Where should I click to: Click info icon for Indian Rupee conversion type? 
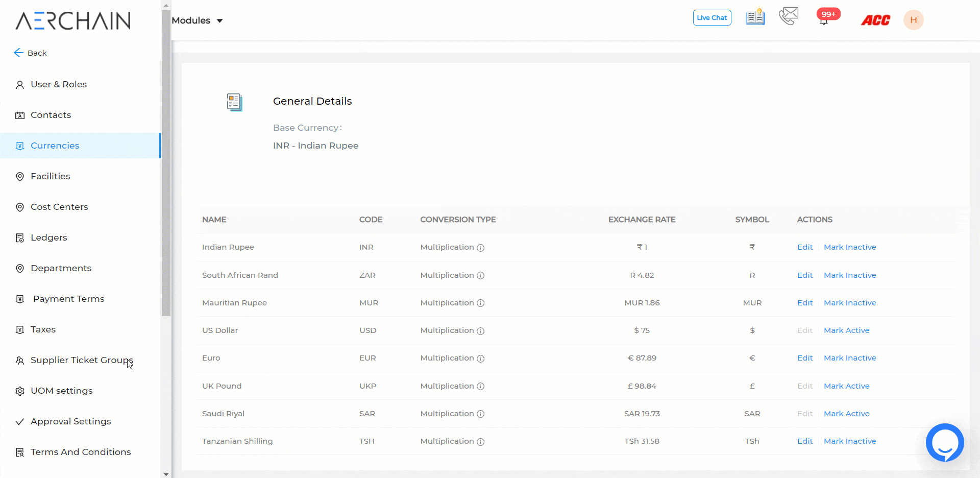point(480,248)
